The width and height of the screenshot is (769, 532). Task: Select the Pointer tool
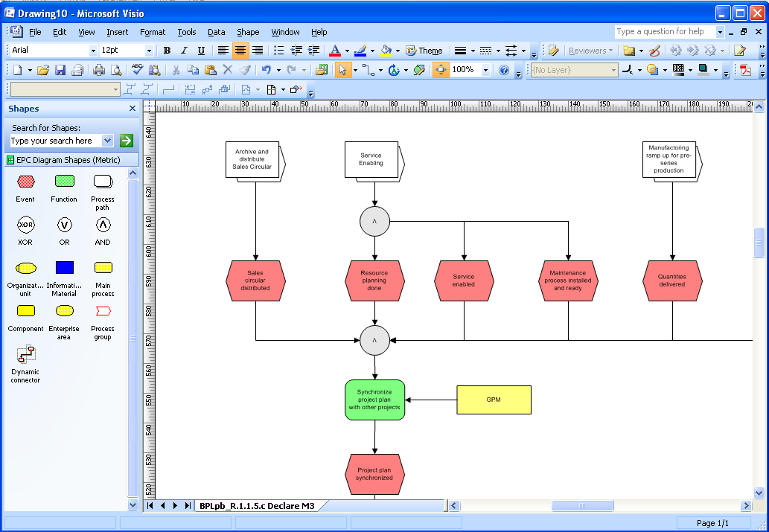coord(342,70)
